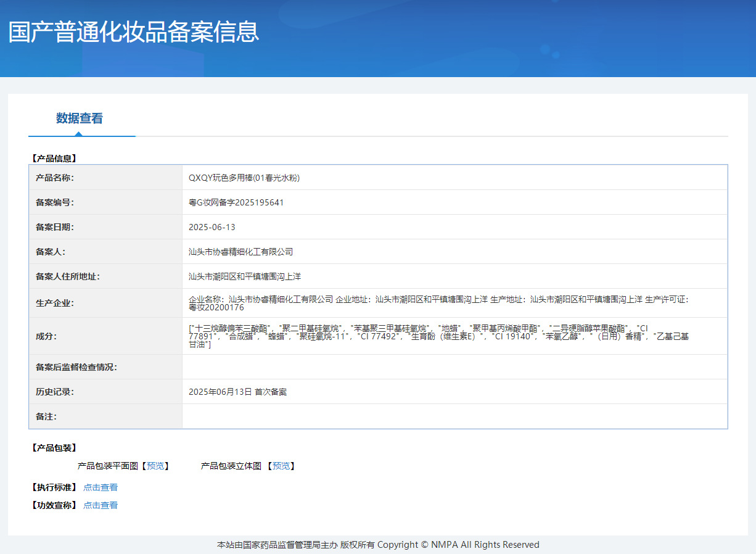Preview the 产品包装立体图 image
Viewport: 756px width, 554px height.
point(281,466)
